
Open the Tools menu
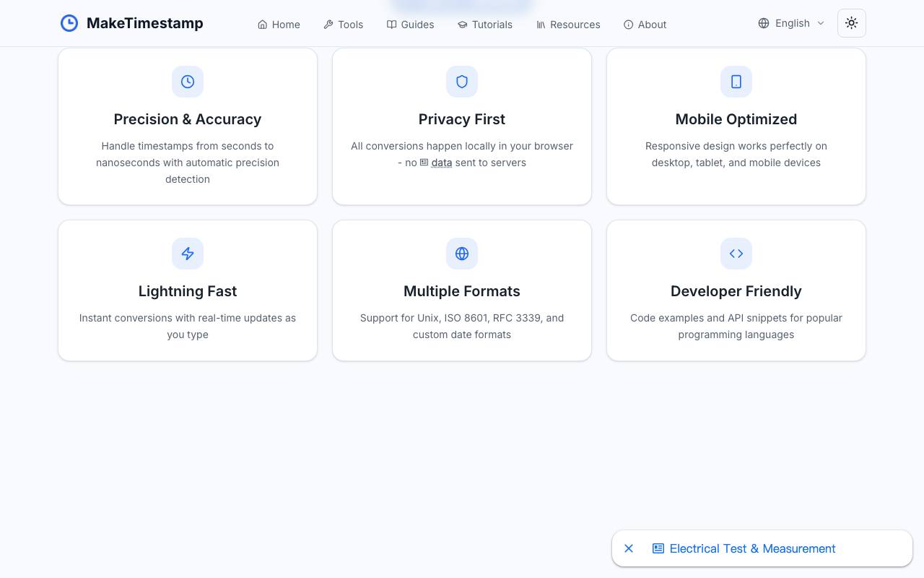tap(343, 25)
